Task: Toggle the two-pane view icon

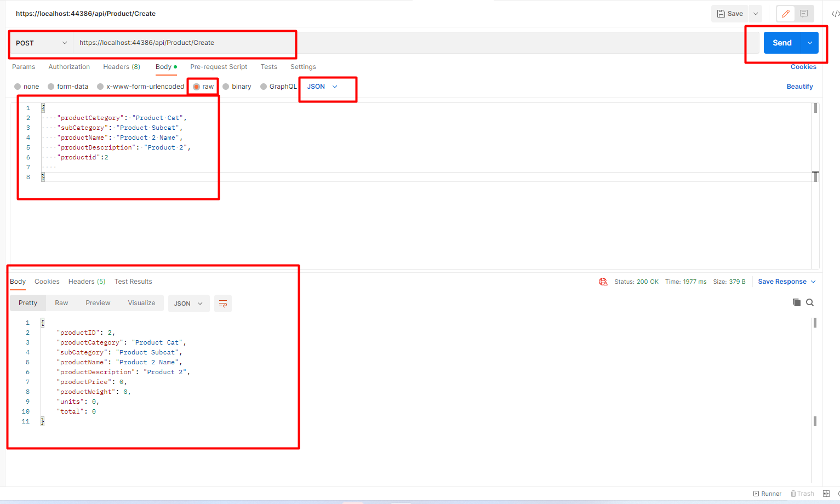Action: coord(826,494)
